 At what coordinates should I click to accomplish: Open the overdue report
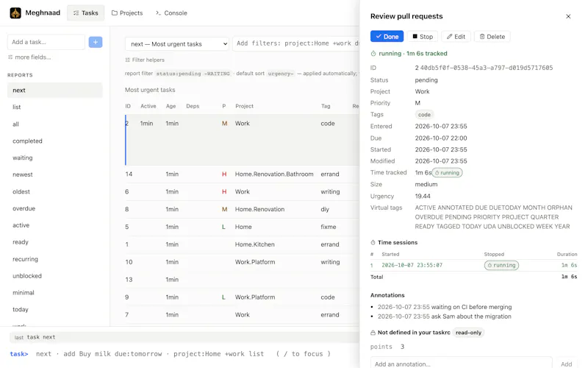pyautogui.click(x=54, y=208)
